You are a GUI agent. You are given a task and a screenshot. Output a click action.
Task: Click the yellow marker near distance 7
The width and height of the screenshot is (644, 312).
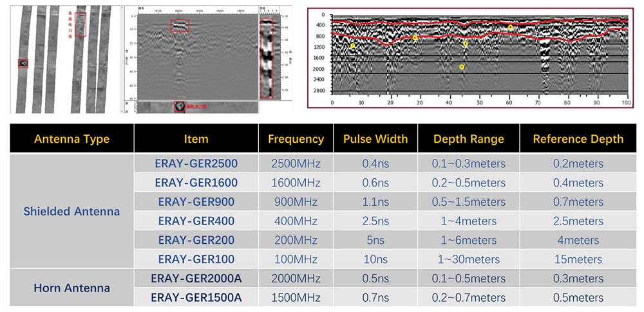point(352,46)
